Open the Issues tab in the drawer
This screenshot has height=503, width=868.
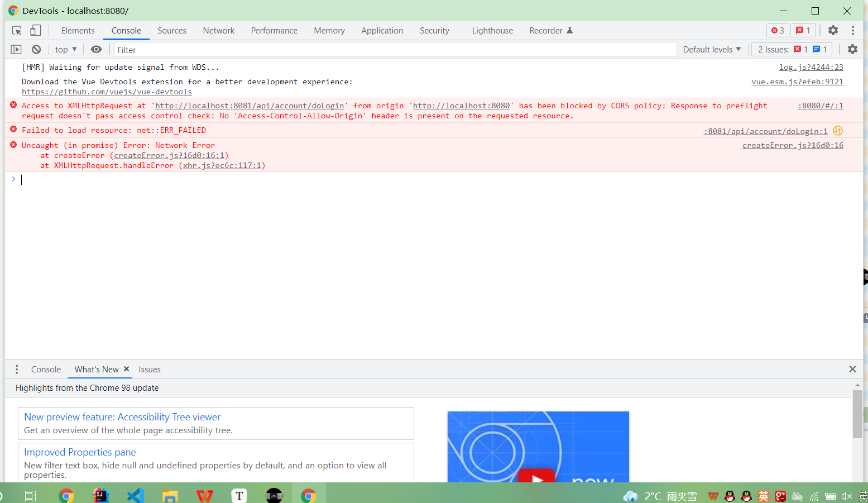(x=149, y=369)
